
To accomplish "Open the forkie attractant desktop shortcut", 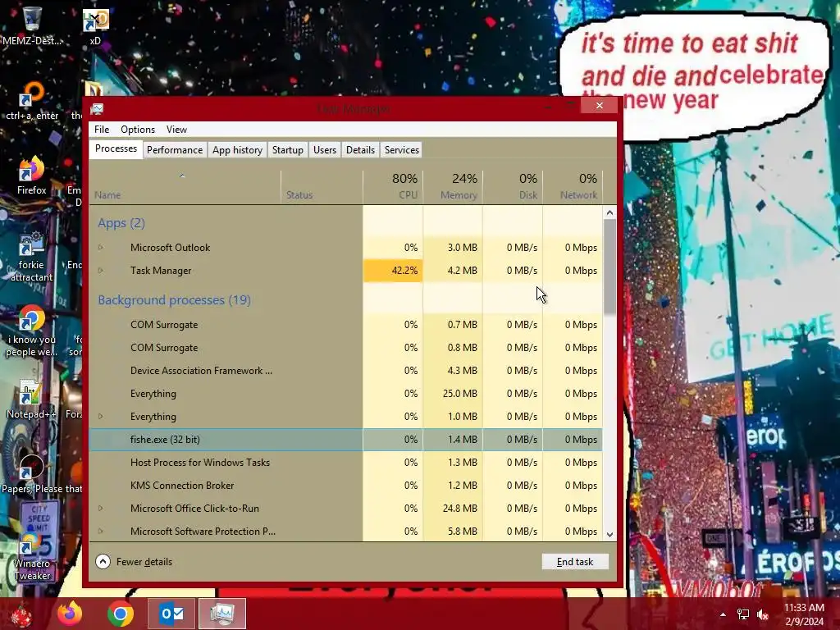I will click(32, 257).
